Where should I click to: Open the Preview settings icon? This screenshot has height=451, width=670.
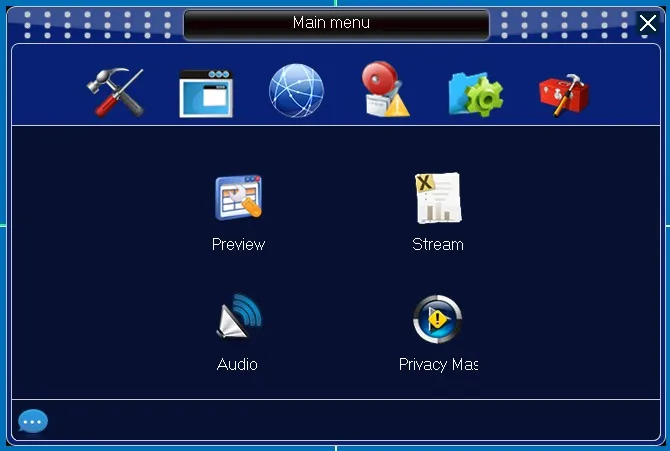point(238,197)
